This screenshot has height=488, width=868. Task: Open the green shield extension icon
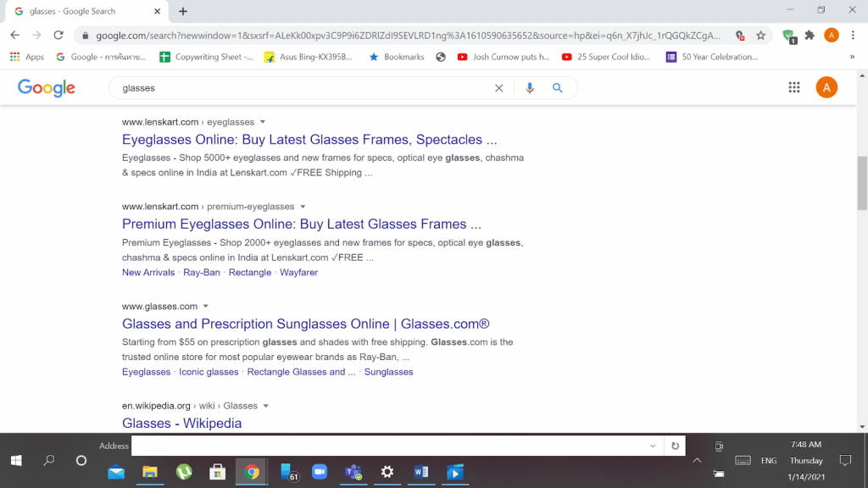click(x=789, y=36)
